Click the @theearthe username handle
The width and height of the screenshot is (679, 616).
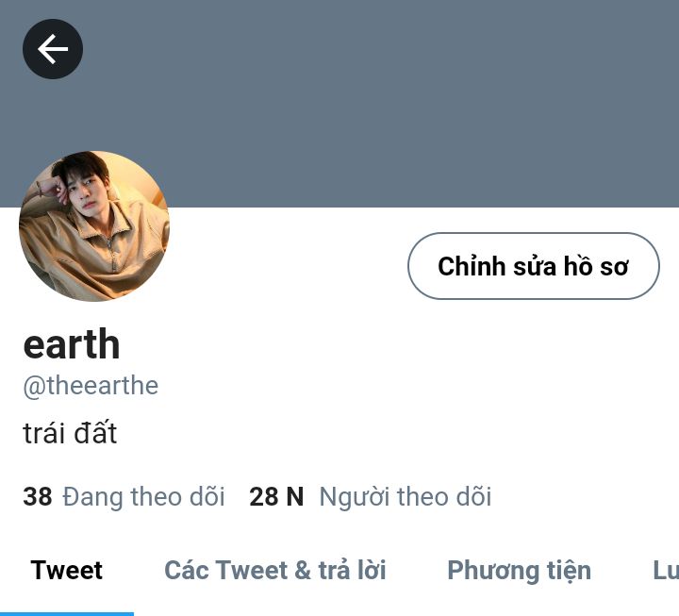(x=91, y=386)
